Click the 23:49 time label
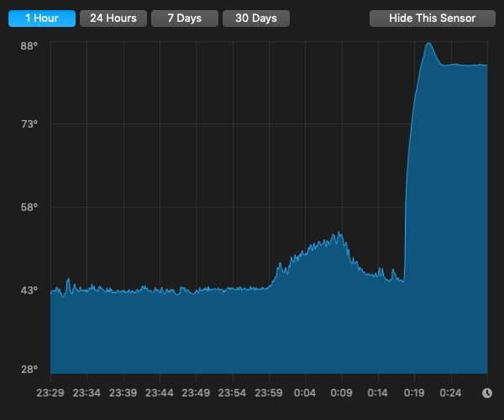This screenshot has height=420, width=504. 196,392
